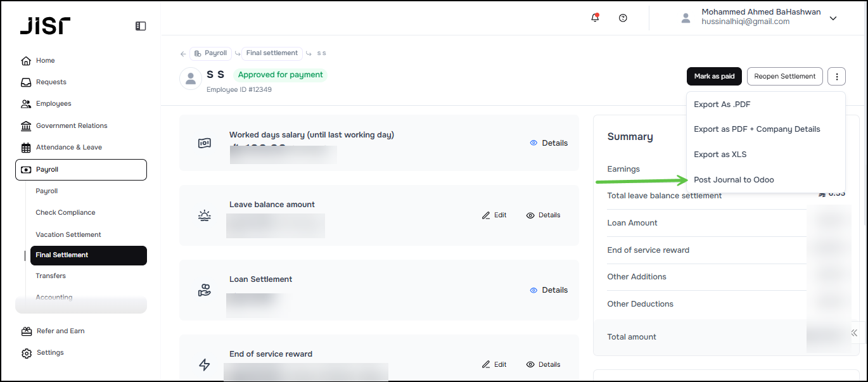Edit the End of service reward
The width and height of the screenshot is (868, 382).
(x=494, y=365)
